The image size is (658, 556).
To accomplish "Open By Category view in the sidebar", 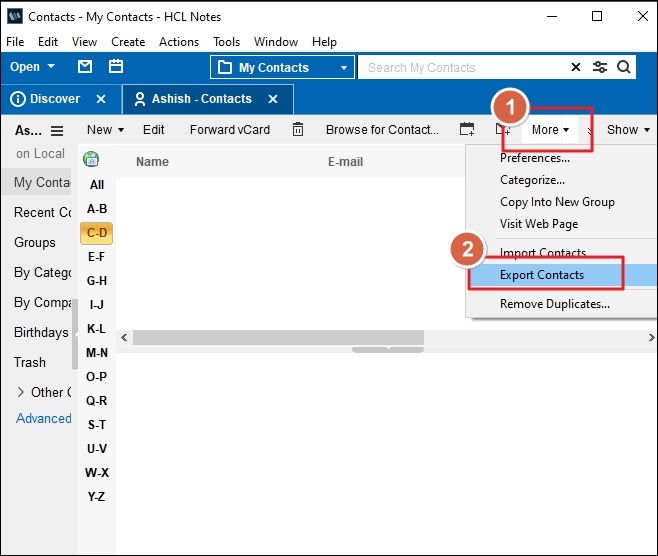I will pos(42,273).
